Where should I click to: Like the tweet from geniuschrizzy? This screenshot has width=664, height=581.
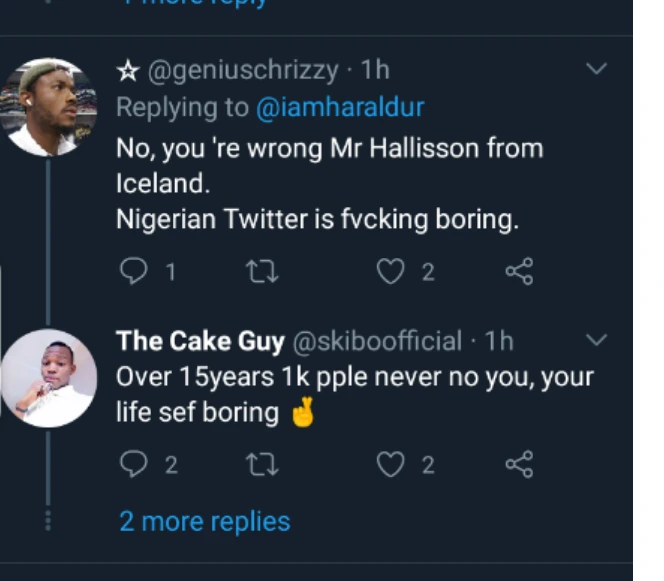[391, 271]
